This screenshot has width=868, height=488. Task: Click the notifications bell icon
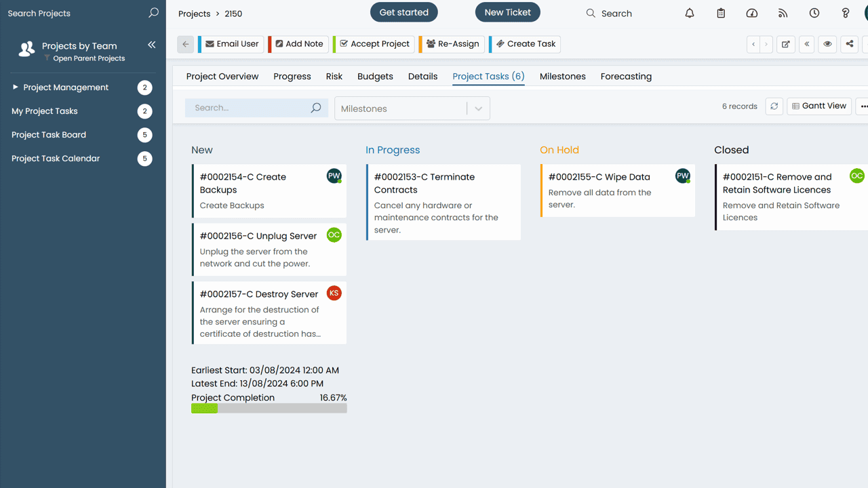coord(690,13)
